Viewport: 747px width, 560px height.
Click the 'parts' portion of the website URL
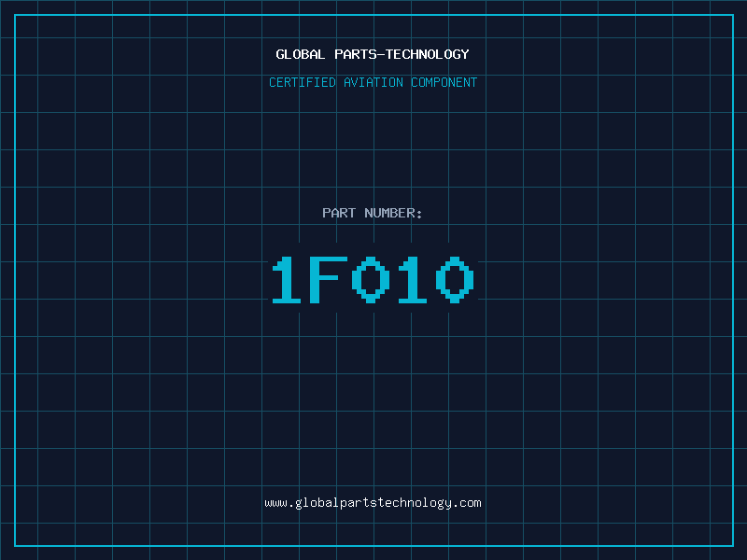(357, 503)
